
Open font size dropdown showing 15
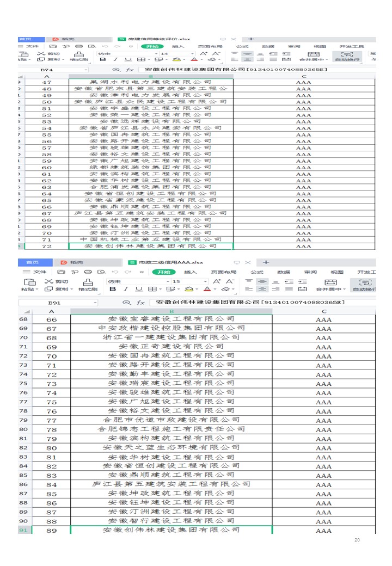point(206,281)
